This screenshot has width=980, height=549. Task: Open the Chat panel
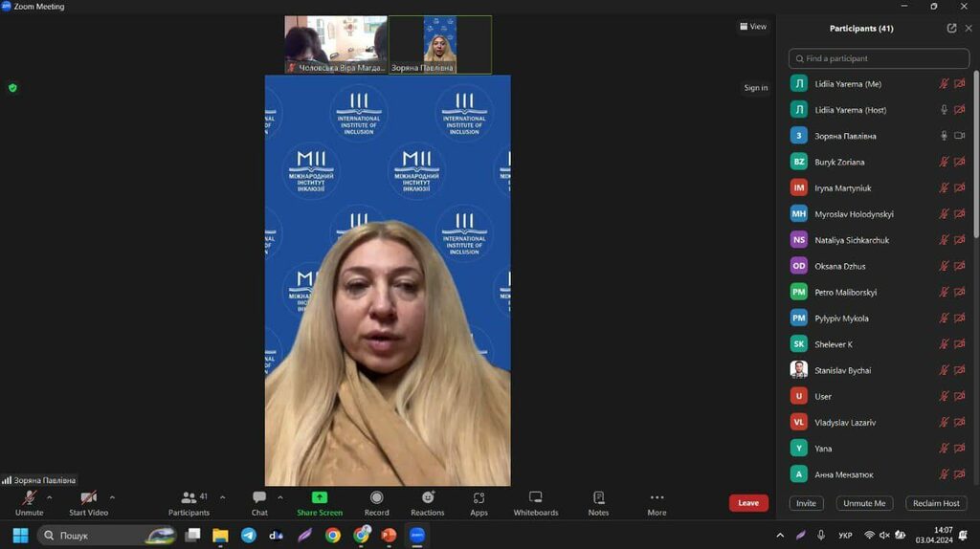[259, 497]
